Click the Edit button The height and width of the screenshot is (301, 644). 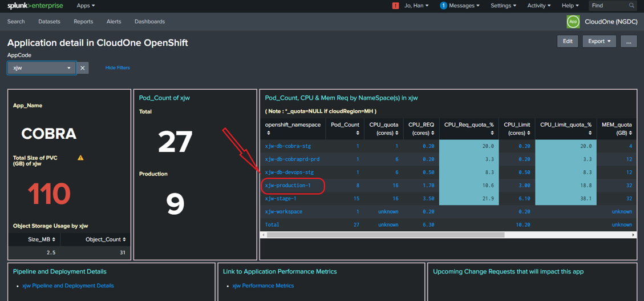point(568,41)
